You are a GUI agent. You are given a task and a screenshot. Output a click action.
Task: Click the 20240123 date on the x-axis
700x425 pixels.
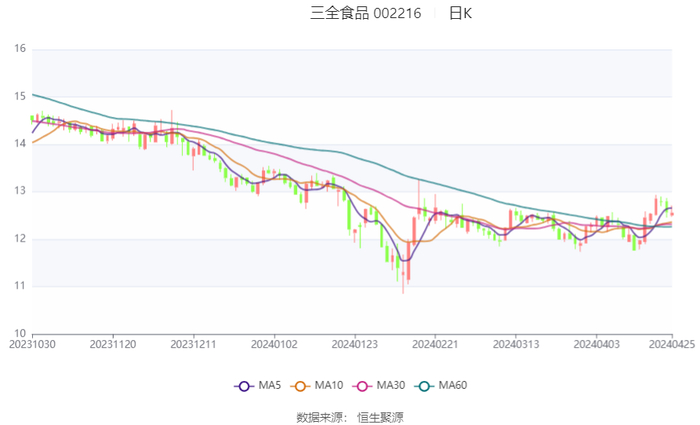click(354, 343)
